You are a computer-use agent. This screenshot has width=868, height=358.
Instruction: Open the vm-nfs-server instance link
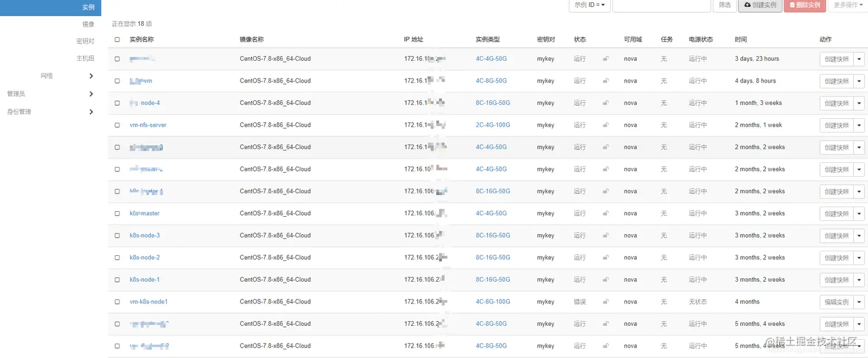[x=148, y=125]
